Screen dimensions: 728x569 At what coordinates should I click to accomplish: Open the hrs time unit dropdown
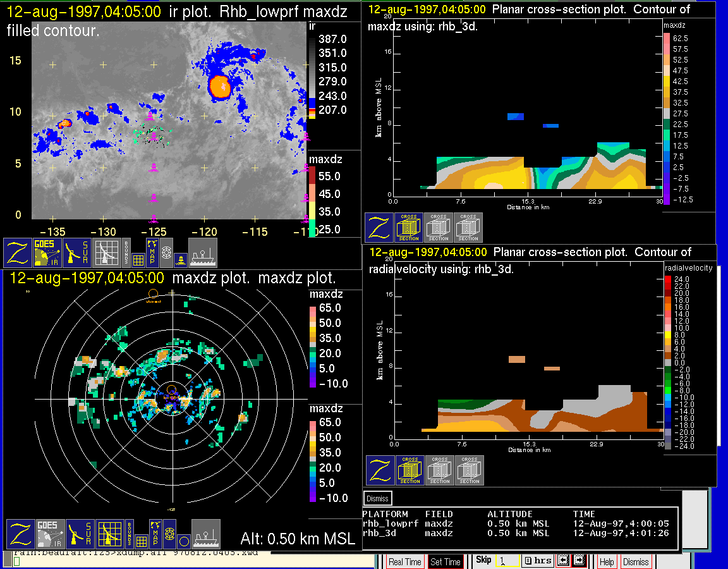tap(538, 561)
